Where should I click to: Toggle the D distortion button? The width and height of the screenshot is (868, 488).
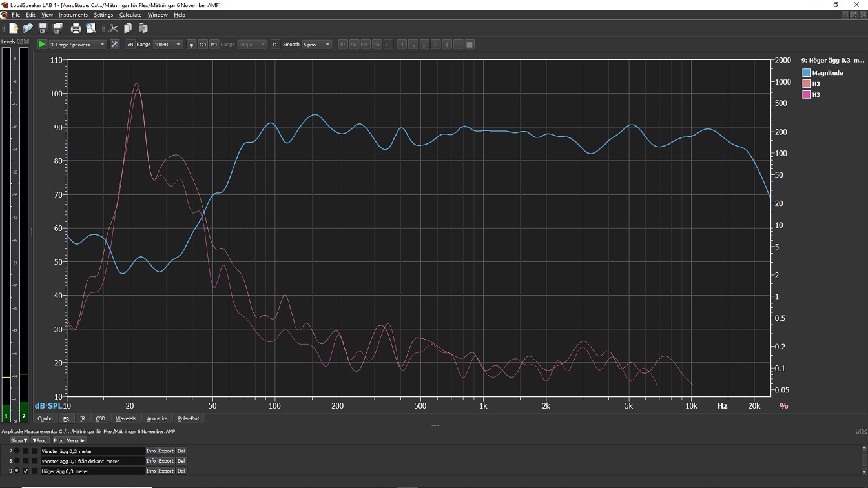tap(274, 45)
